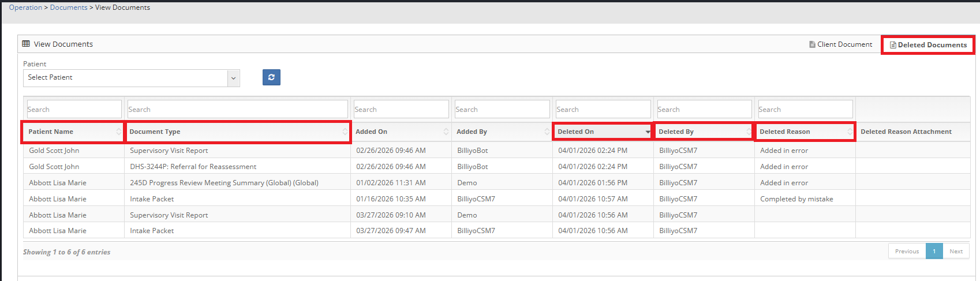Screen dimensions: 980x281
Task: Click the blue refresh icon button
Action: pos(271,77)
